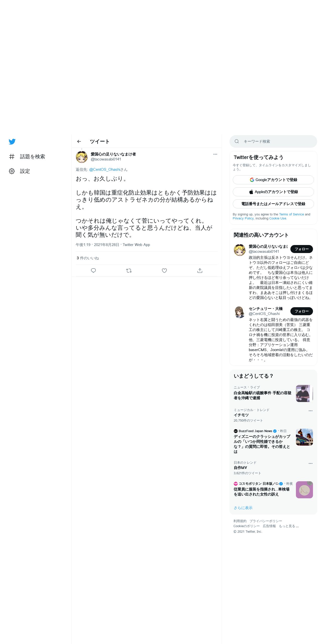The width and height of the screenshot is (322, 644).
Task: Click 電話番号またはメールアドレスで登録 button
Action: 273,204
